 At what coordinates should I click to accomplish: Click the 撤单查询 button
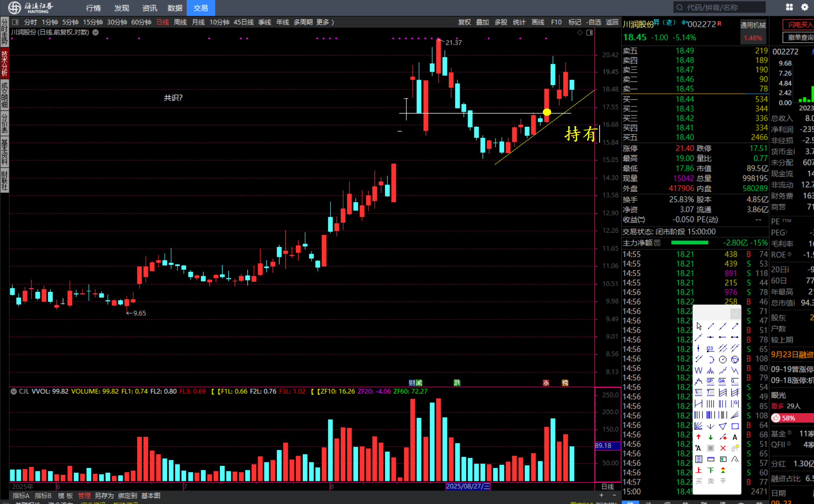[x=799, y=37]
